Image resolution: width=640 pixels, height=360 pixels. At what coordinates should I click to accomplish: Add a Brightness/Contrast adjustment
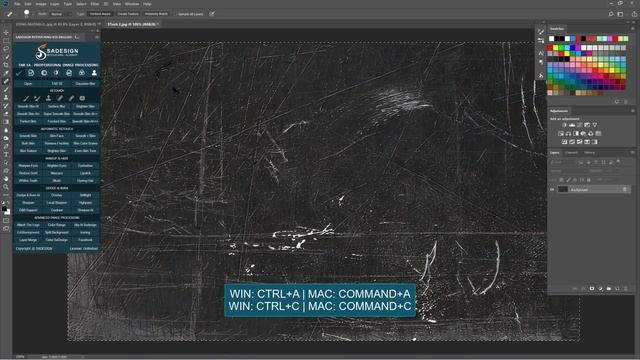pyautogui.click(x=564, y=125)
